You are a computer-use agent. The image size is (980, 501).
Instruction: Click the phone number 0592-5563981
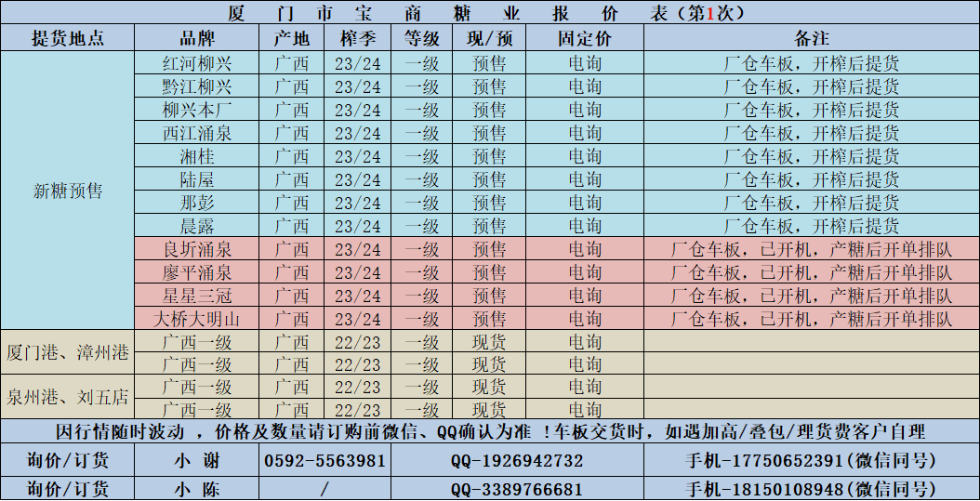point(324,461)
